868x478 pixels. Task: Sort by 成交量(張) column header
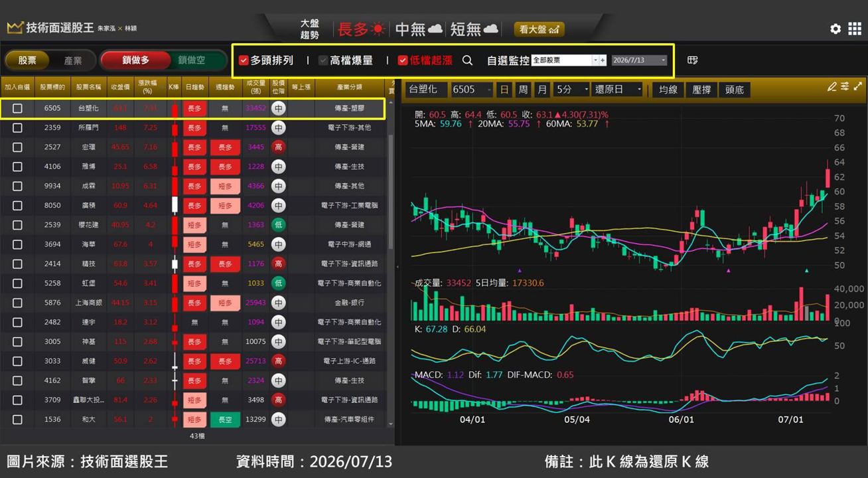coord(255,87)
